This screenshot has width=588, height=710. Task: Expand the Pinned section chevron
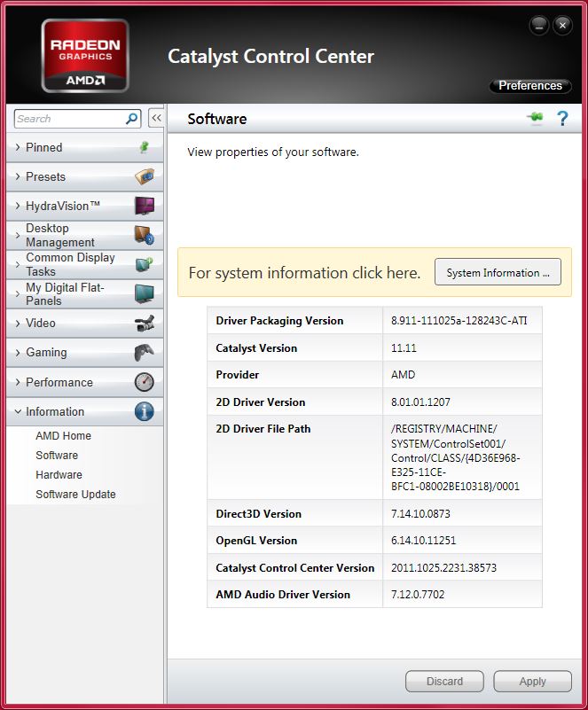18,147
